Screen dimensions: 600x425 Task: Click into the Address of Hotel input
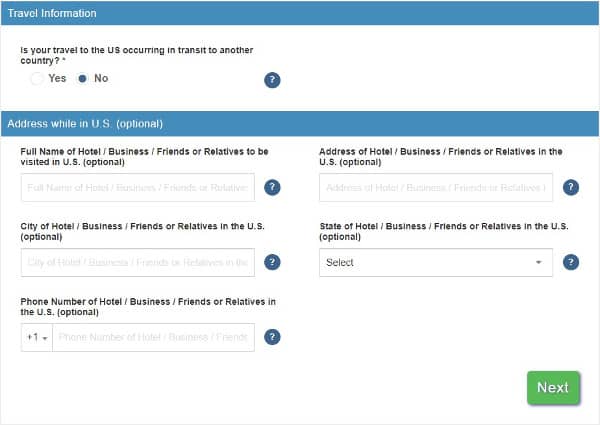[435, 187]
